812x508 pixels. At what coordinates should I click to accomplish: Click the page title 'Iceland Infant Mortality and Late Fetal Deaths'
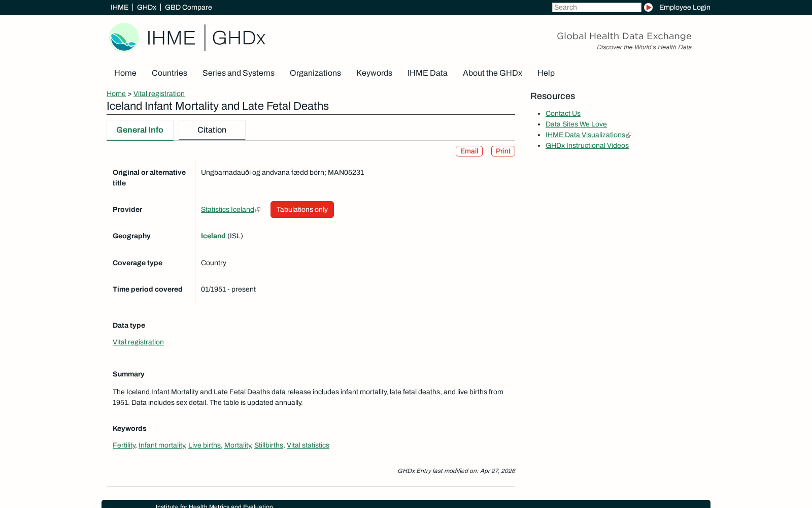click(218, 106)
